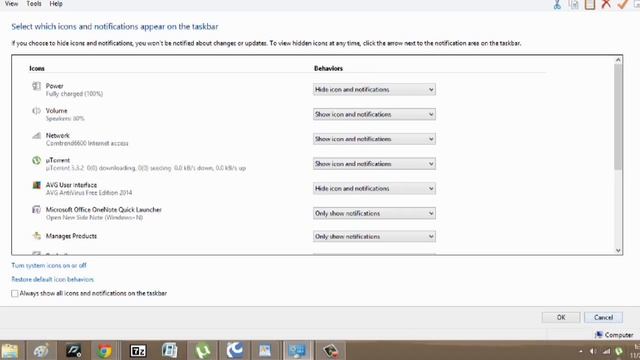Click the Behaviors column header
Image resolution: width=640 pixels, height=360 pixels.
point(328,68)
